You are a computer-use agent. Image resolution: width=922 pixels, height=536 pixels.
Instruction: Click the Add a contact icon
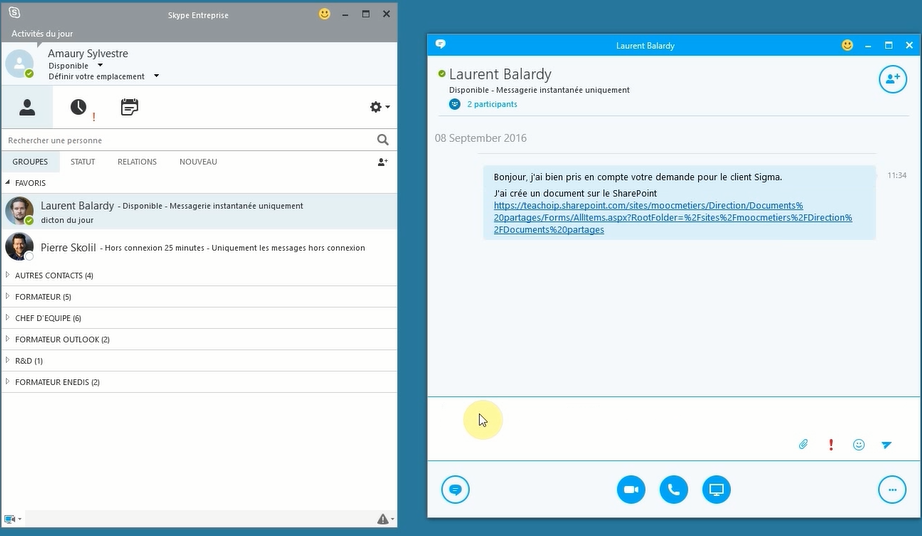click(x=382, y=162)
